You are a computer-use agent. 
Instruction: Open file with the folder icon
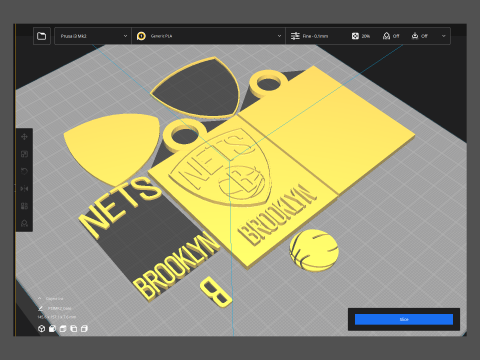42,36
